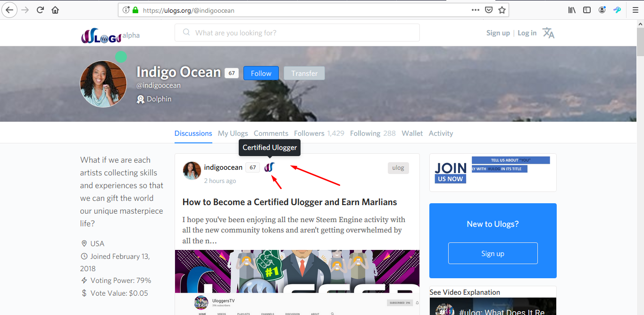
Task: Switch to the My Ulogs tab
Action: (x=233, y=133)
